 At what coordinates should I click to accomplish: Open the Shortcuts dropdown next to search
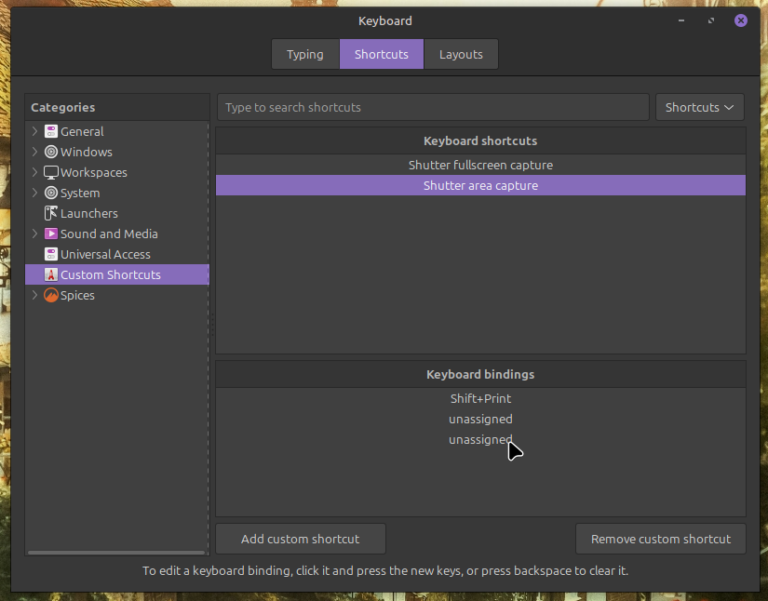click(x=699, y=107)
